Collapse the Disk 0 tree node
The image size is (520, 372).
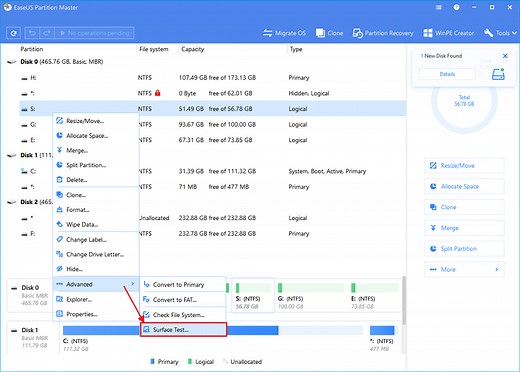12,62
